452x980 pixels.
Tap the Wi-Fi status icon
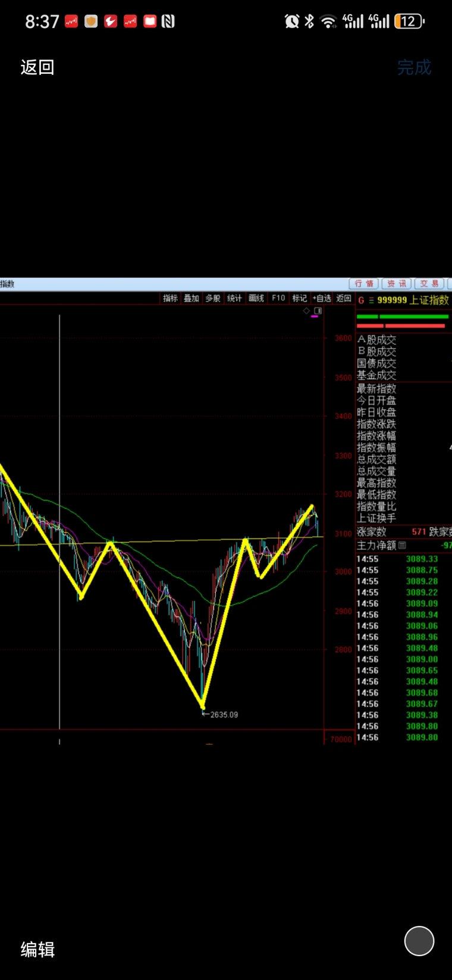point(328,21)
